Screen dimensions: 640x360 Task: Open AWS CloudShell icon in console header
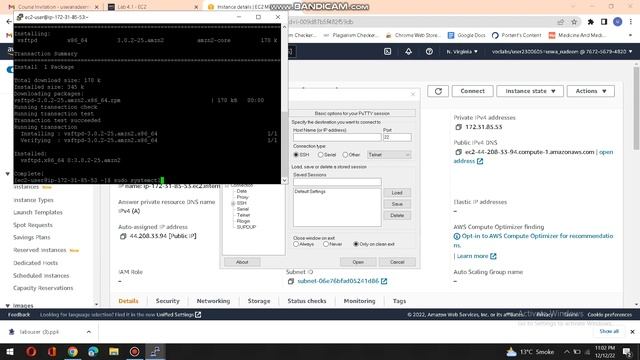pyautogui.click(x=387, y=51)
